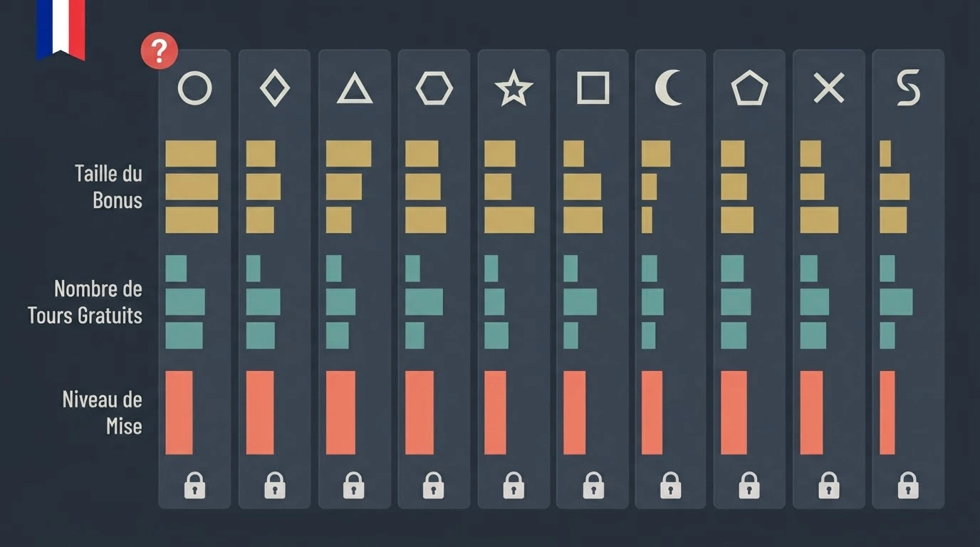Toggle the lock under the star column
Viewport: 980px width, 547px height.
point(514,485)
